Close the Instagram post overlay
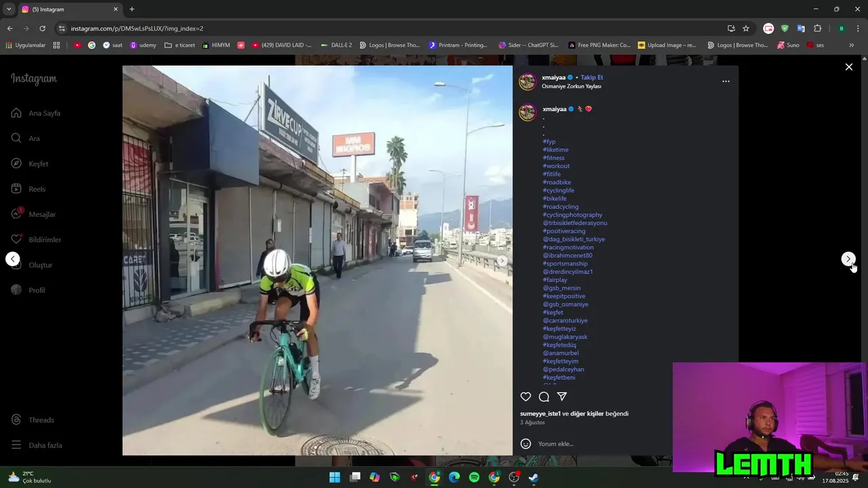The image size is (868, 488). [x=848, y=67]
